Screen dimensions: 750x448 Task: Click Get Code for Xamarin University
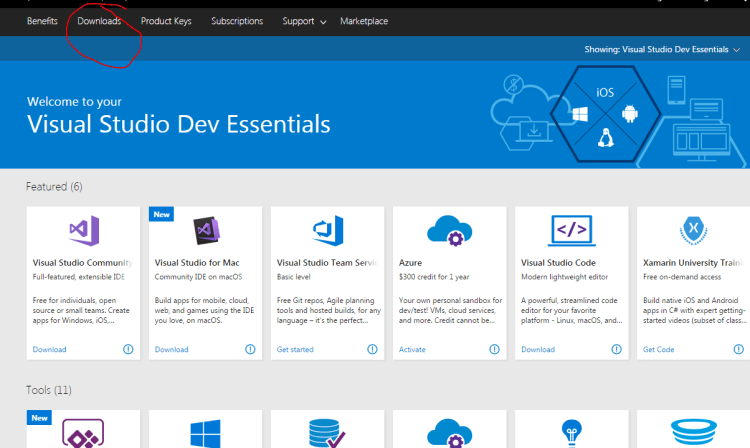tap(658, 350)
